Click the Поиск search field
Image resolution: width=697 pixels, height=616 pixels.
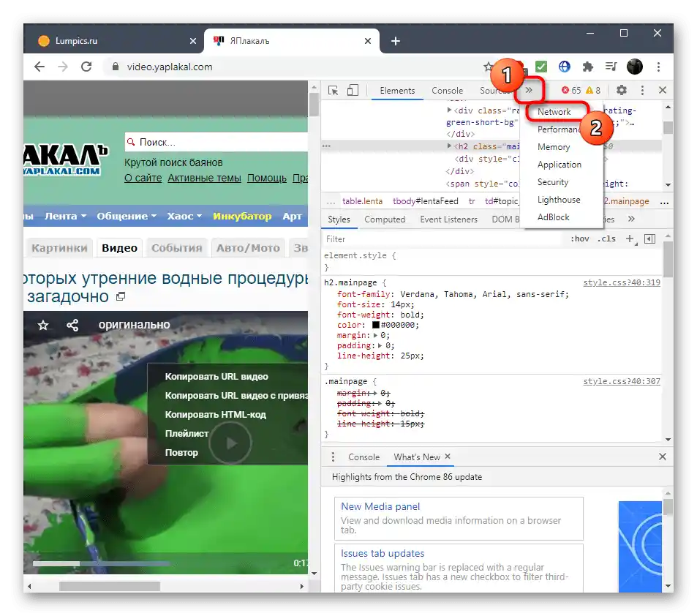tap(216, 143)
